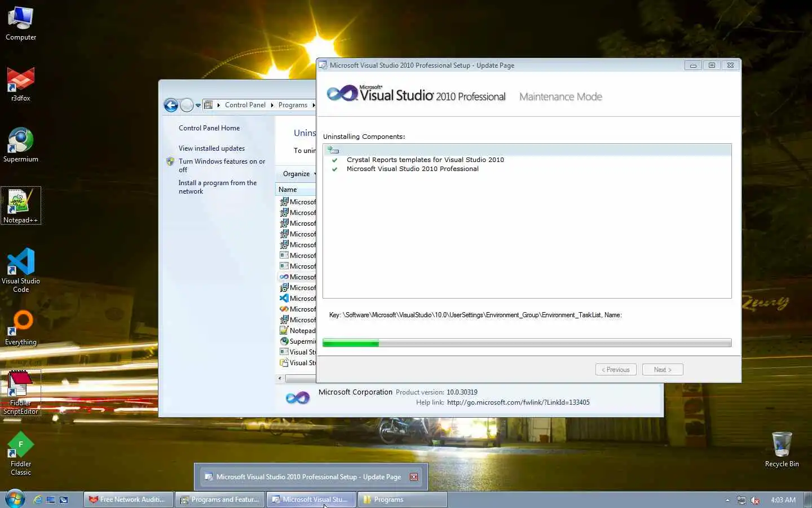This screenshot has height=508, width=812.
Task: Select the taskbar thumbnail preview of Setup
Action: (x=311, y=477)
